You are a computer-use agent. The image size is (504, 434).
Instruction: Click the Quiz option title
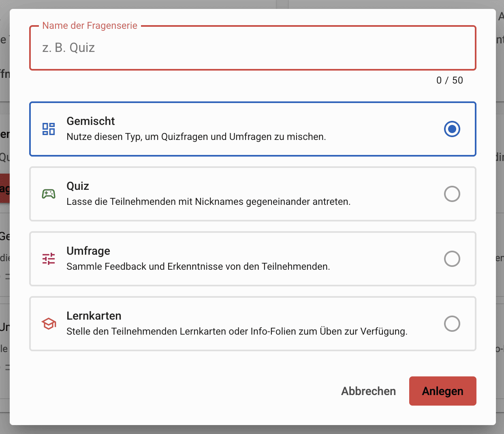78,186
